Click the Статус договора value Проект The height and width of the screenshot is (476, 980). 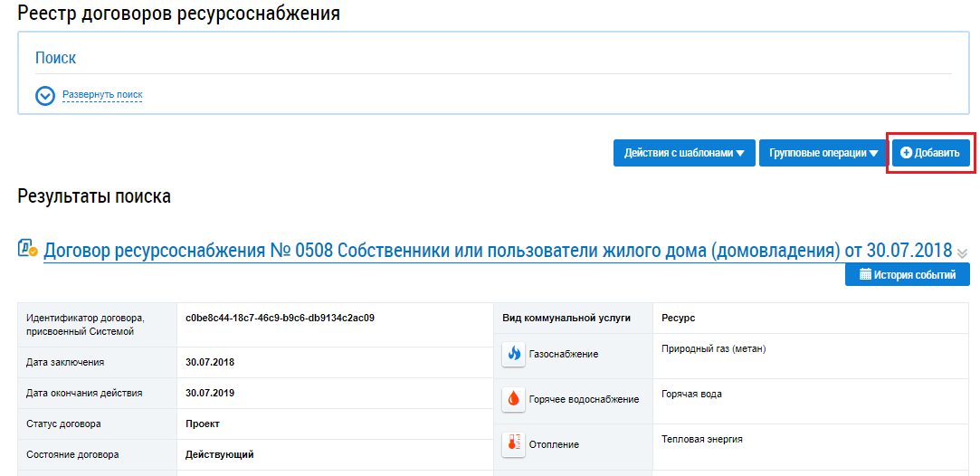click(x=203, y=424)
